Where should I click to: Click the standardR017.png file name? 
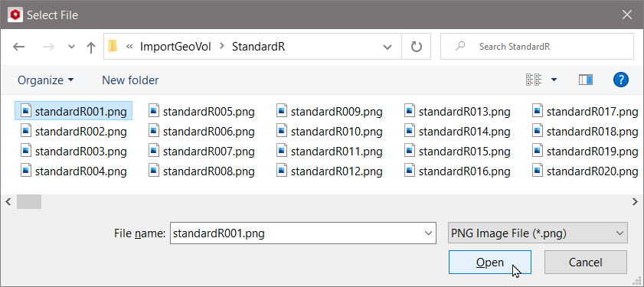[592, 111]
